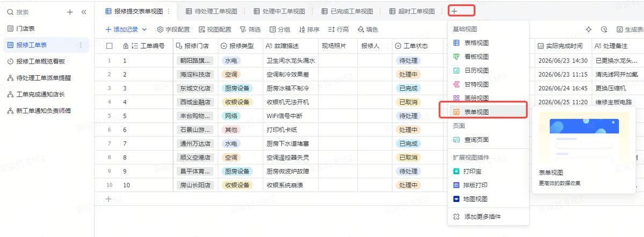Click the 报修类型 column header
The width and height of the screenshot is (644, 237).
click(x=240, y=46)
